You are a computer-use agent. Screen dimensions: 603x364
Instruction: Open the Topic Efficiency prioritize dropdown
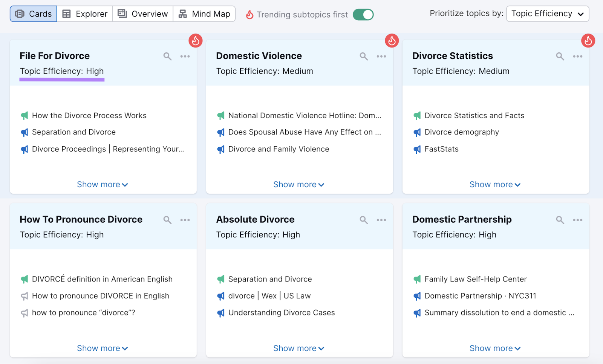click(x=547, y=14)
